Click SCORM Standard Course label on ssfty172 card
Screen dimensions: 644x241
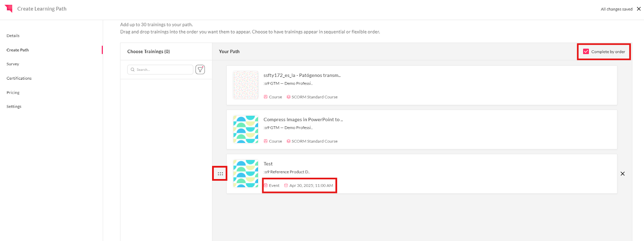[315, 97]
